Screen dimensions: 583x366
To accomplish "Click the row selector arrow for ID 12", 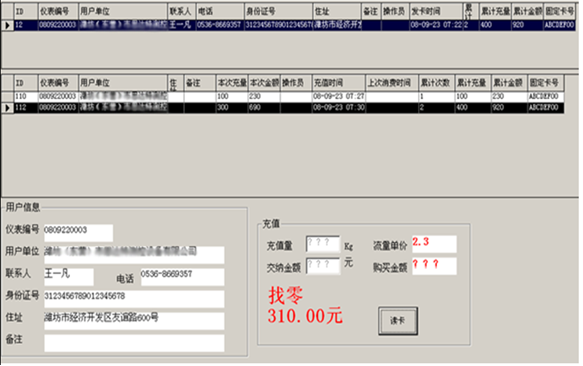I will point(7,25).
